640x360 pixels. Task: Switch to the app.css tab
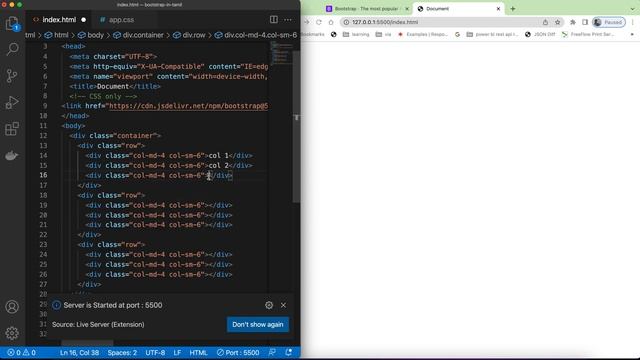click(x=121, y=20)
